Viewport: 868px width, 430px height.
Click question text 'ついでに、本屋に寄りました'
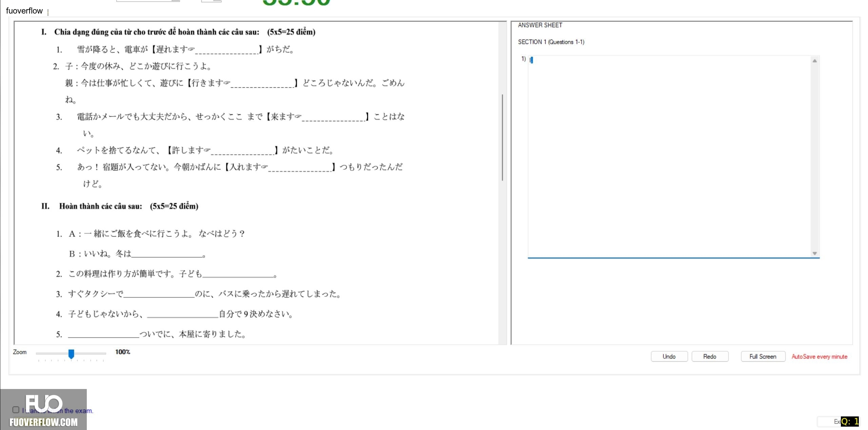[193, 334]
